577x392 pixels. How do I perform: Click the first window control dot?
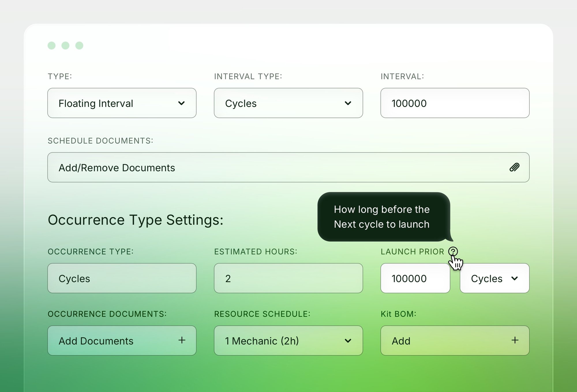(x=52, y=46)
